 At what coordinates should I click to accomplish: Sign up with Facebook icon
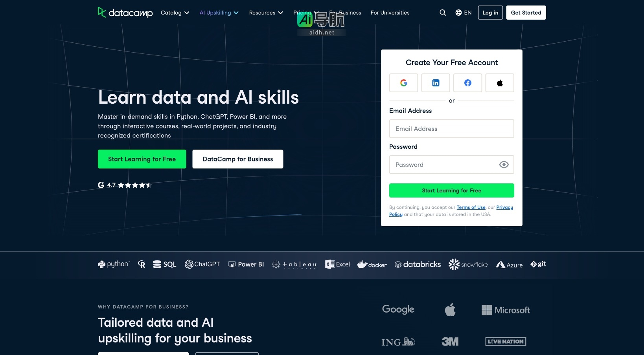(467, 83)
